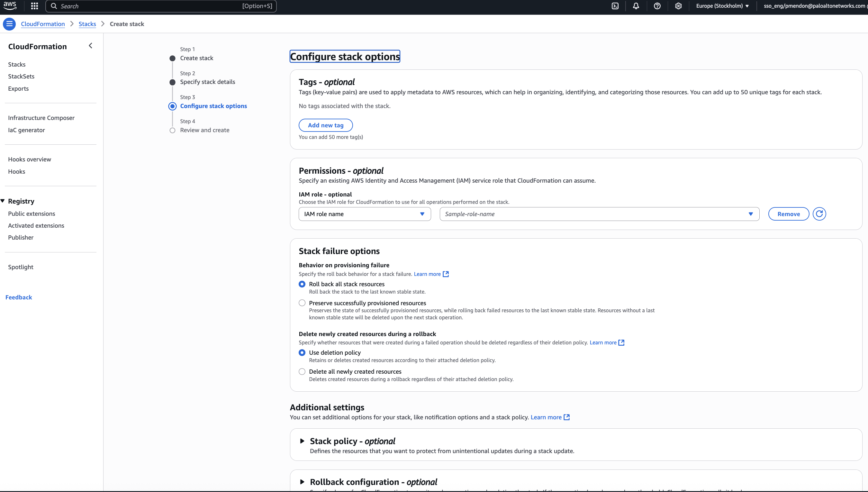
Task: Open the settings gear icon
Action: [x=678, y=6]
